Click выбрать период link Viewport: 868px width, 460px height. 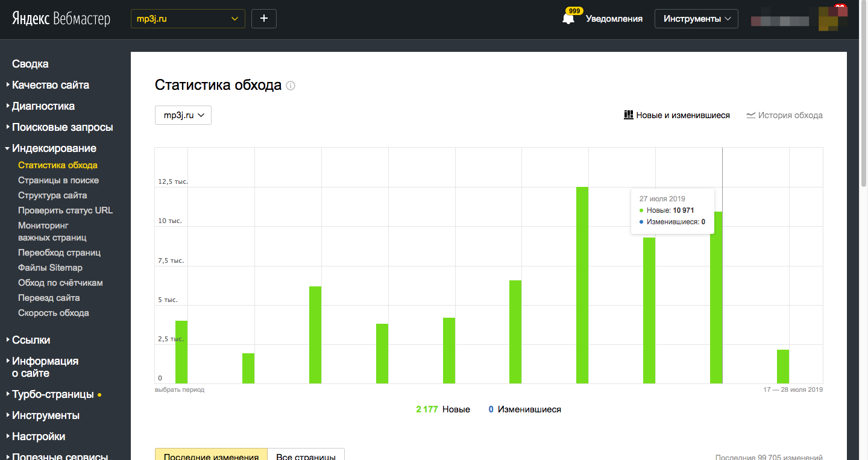pyautogui.click(x=180, y=390)
